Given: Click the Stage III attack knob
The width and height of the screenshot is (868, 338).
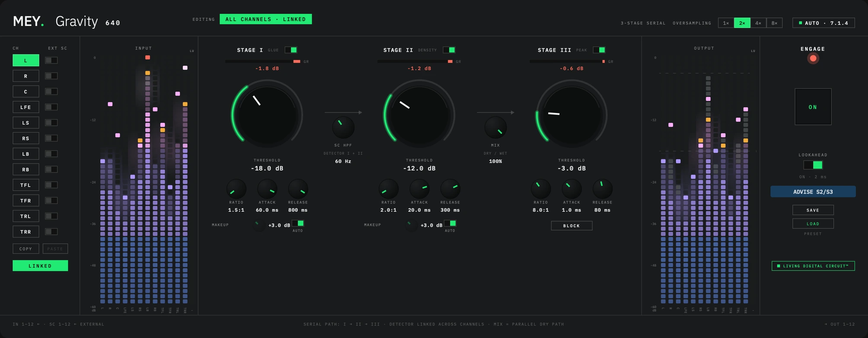Looking at the screenshot, I should (571, 189).
